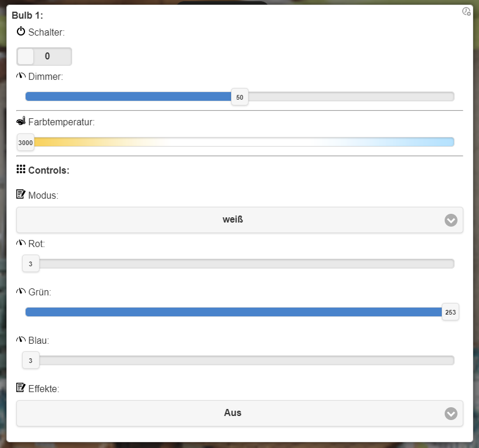This screenshot has height=448, width=479.
Task: Click the Grün slider handle at 253
Action: [450, 312]
